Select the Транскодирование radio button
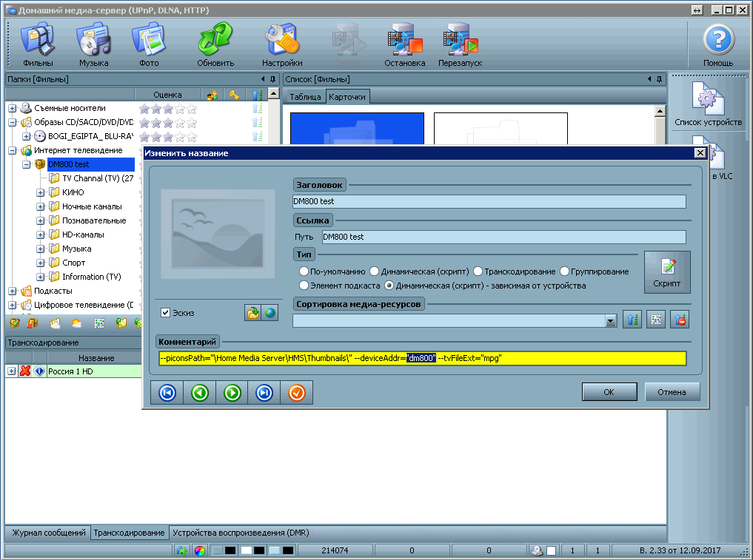The width and height of the screenshot is (753, 560). 478,271
